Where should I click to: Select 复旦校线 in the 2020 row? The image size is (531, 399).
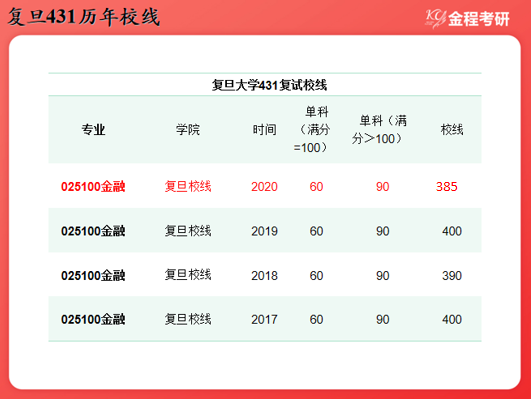tap(188, 187)
